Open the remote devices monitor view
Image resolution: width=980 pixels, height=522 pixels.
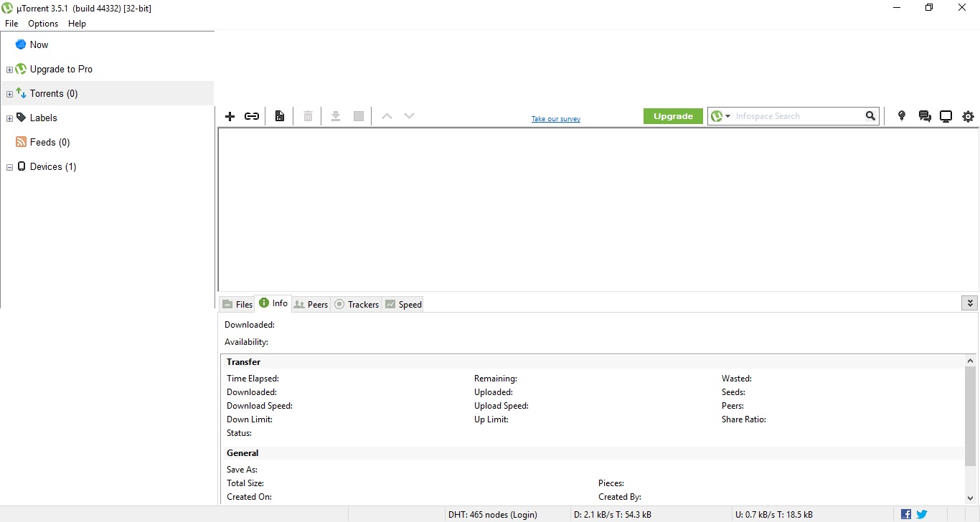946,115
